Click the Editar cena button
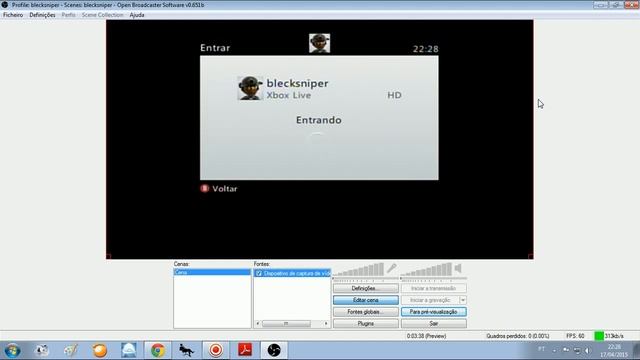This screenshot has width=640, height=360. pos(366,300)
